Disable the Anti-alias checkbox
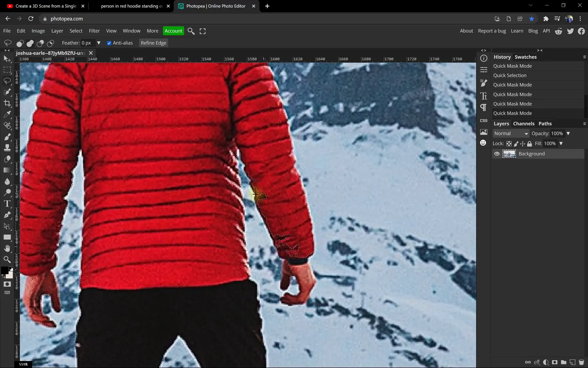The image size is (588, 368). tap(109, 43)
